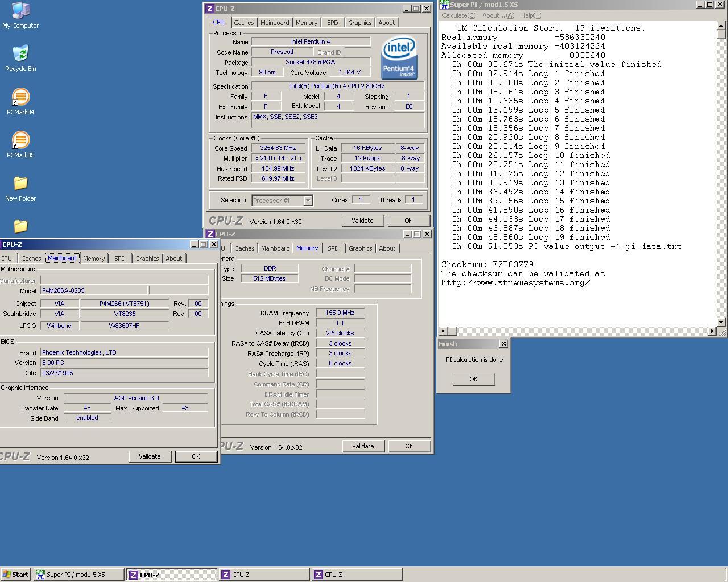Viewport: 728px width, 582px height.
Task: Click the Super PI scroll up arrow
Action: [721, 25]
